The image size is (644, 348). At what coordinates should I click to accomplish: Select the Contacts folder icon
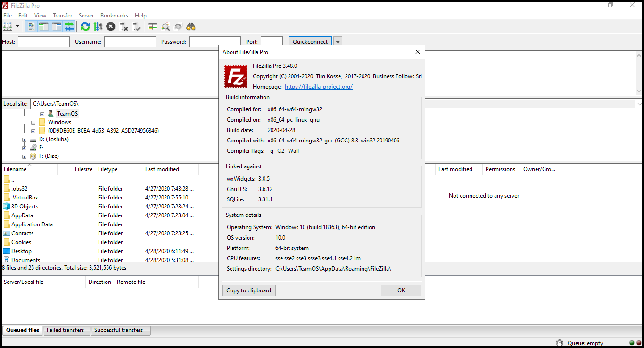(x=7, y=233)
